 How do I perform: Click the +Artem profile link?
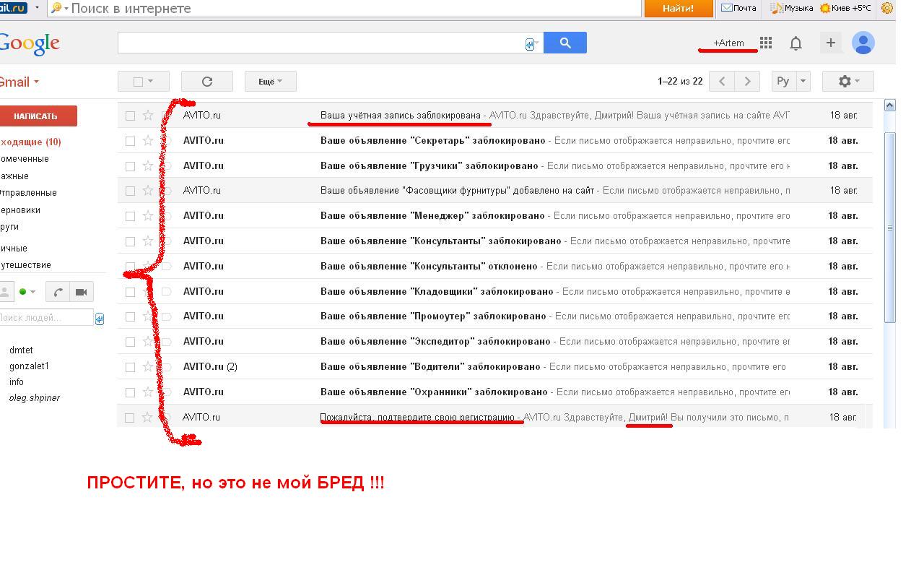click(728, 43)
